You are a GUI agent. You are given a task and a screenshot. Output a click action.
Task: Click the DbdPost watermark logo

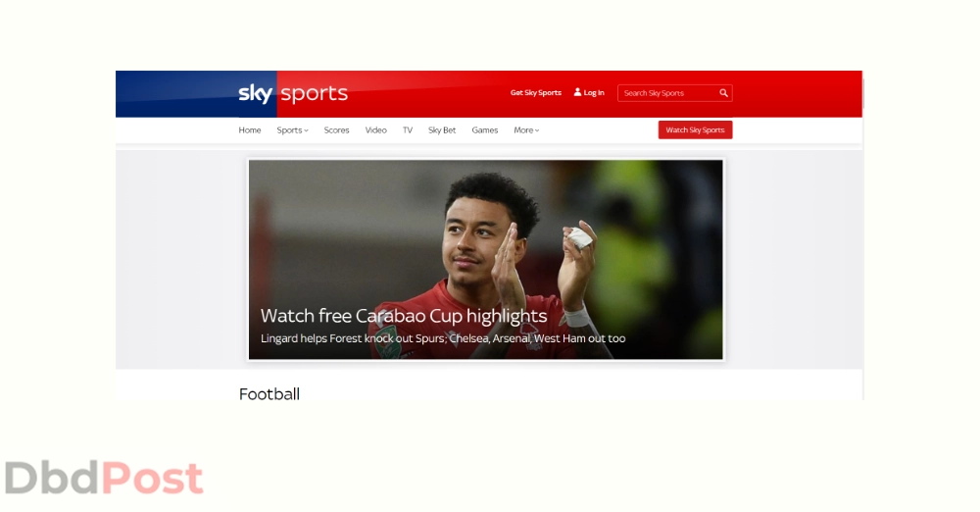click(x=104, y=479)
